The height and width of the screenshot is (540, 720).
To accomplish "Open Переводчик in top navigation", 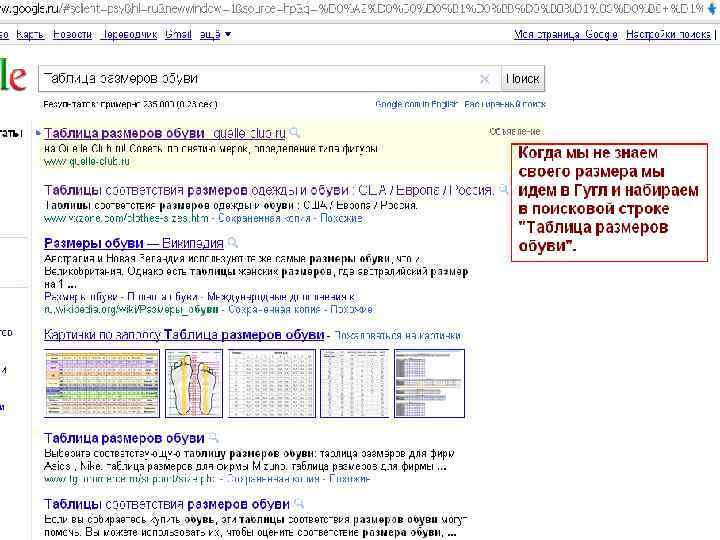I will pos(129,34).
